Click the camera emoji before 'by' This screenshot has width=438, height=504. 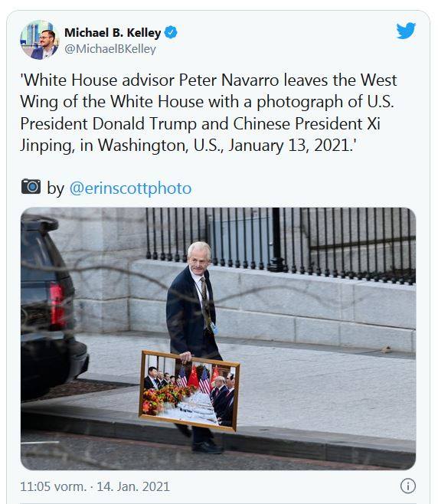[x=31, y=186]
